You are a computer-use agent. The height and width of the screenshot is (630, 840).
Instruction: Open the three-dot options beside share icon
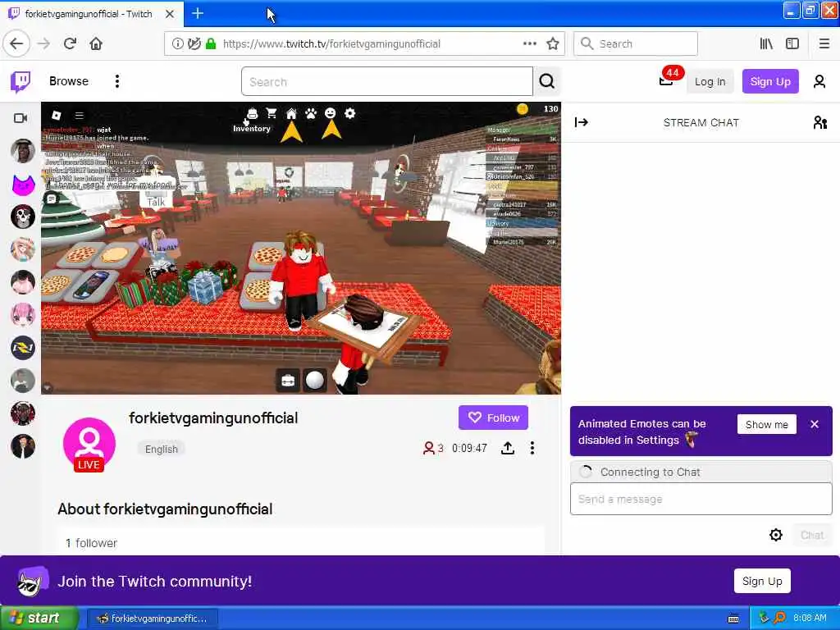[532, 449]
